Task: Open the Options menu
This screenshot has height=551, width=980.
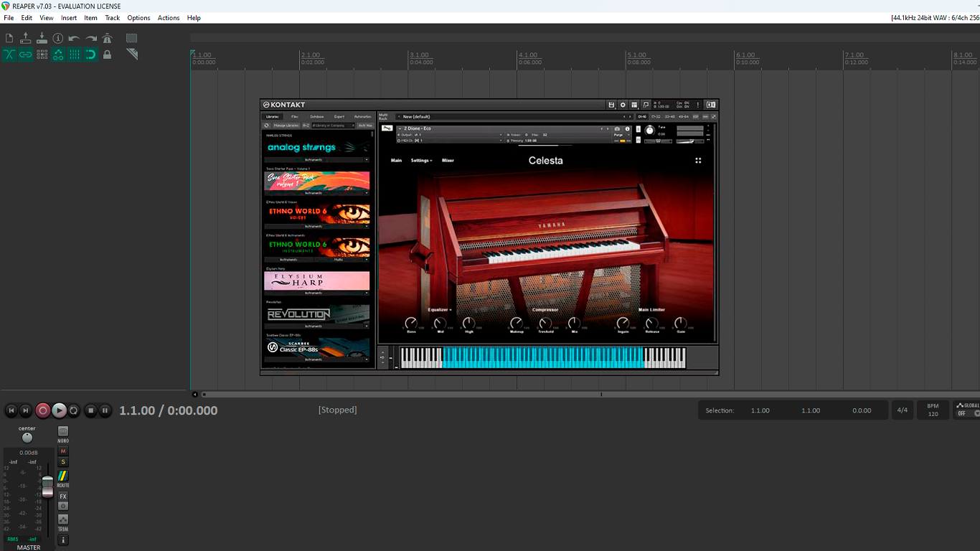Action: point(138,18)
